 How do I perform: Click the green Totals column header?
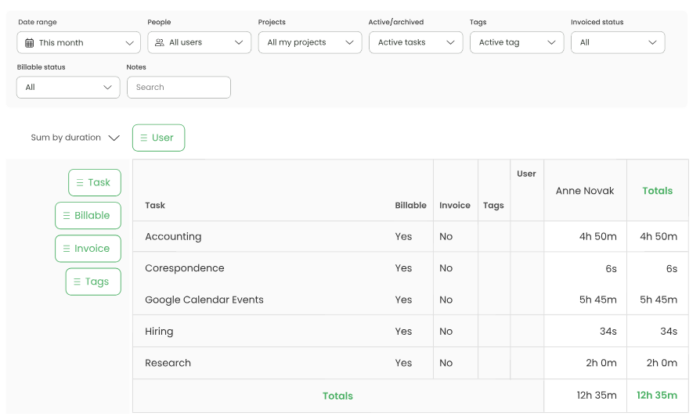(657, 191)
